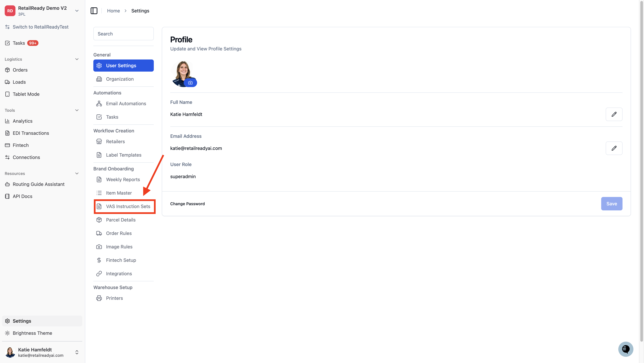Open Label Templates
The height and width of the screenshot is (363, 644).
click(x=124, y=155)
